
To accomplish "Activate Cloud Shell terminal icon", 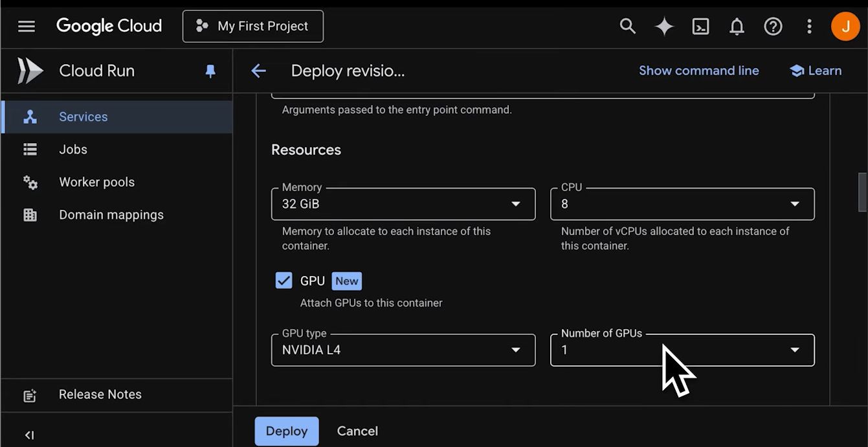I will (700, 27).
